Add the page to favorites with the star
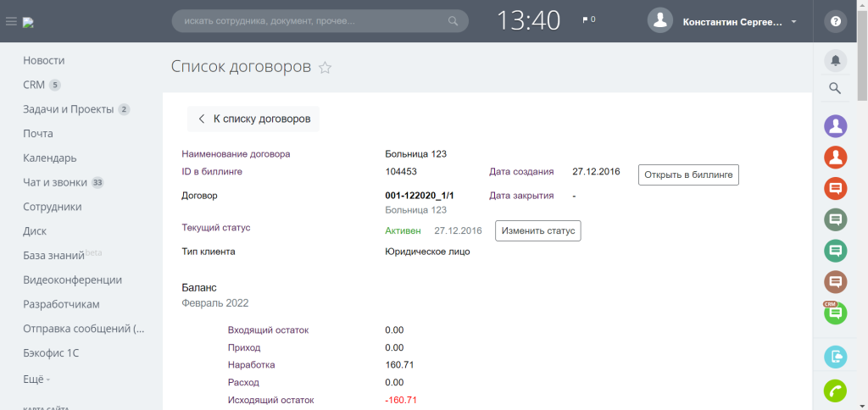The image size is (868, 410). [x=325, y=68]
